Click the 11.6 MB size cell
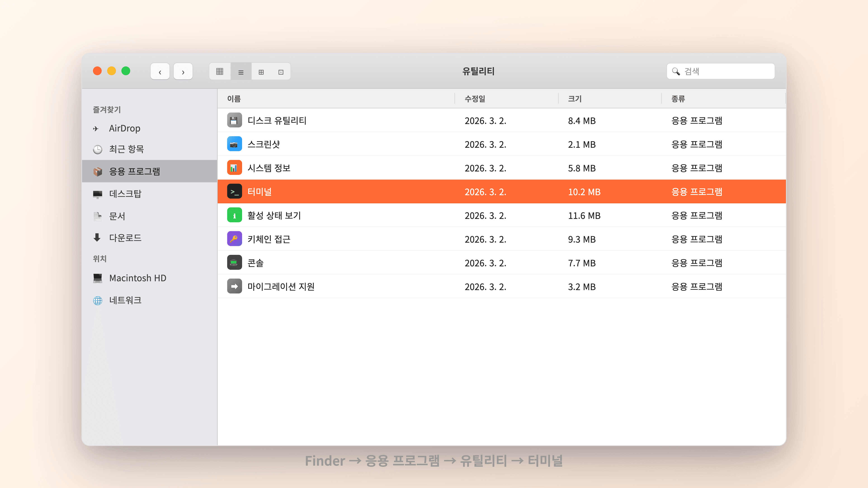This screenshot has width=868, height=488. click(584, 216)
